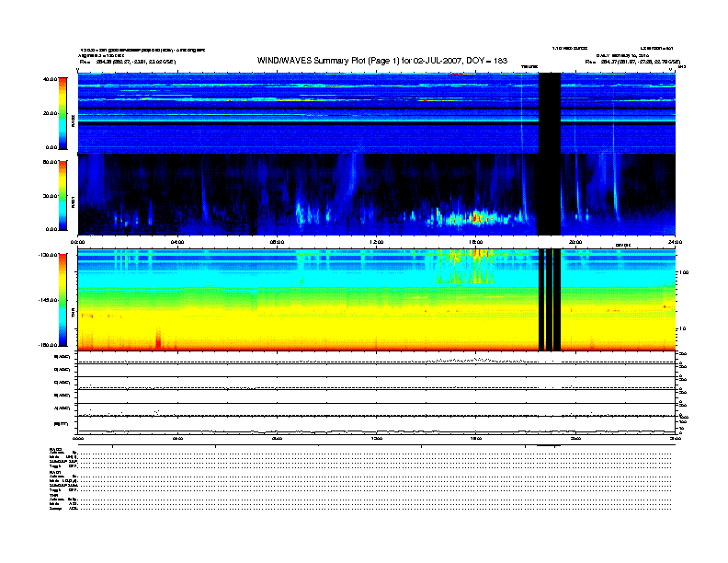Click the TNR header in bottom status table
This screenshot has width=728, height=563.
pos(53,495)
